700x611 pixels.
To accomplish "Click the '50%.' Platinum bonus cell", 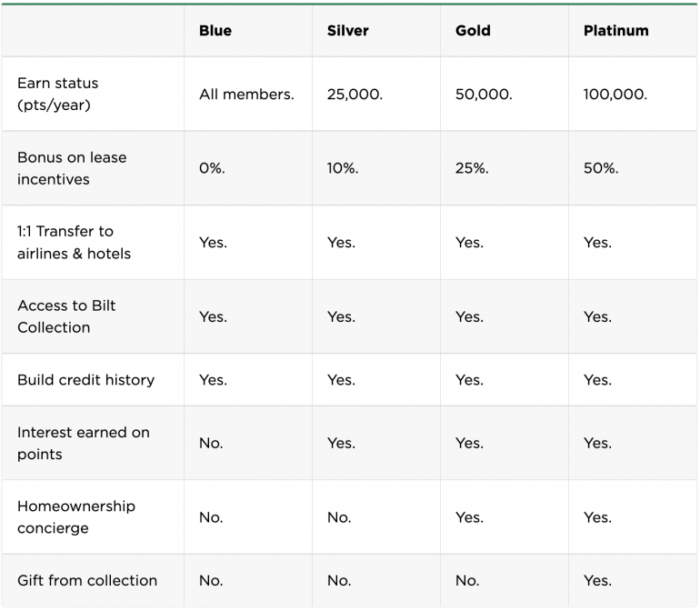I will 601,168.
